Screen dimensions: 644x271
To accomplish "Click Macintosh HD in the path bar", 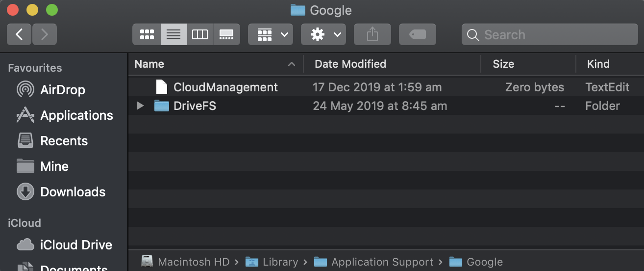I will pyautogui.click(x=194, y=262).
